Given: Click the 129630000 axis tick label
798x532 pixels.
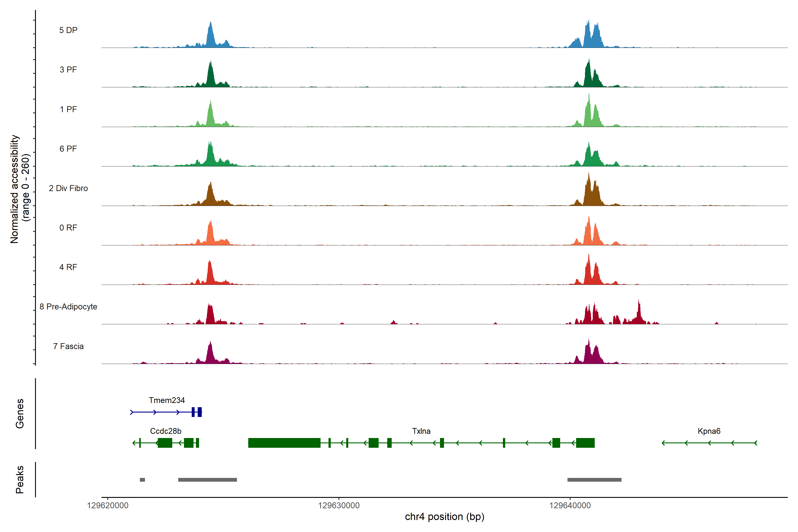Looking at the screenshot, I should click(x=339, y=506).
